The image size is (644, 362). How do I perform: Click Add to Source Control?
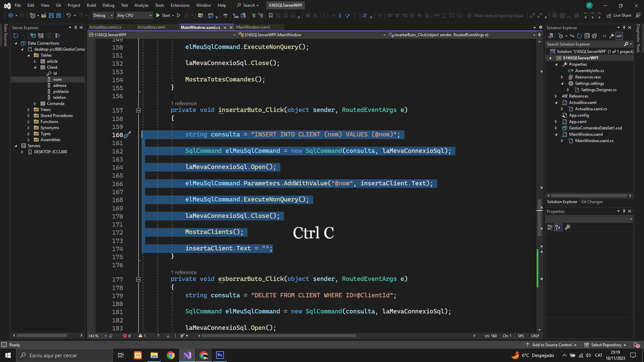pyautogui.click(x=552, y=345)
